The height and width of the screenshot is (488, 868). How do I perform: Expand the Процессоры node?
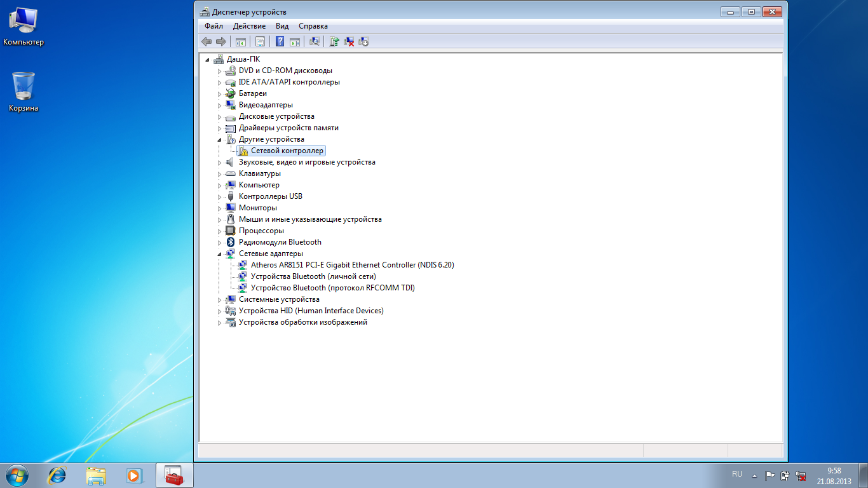(x=220, y=231)
